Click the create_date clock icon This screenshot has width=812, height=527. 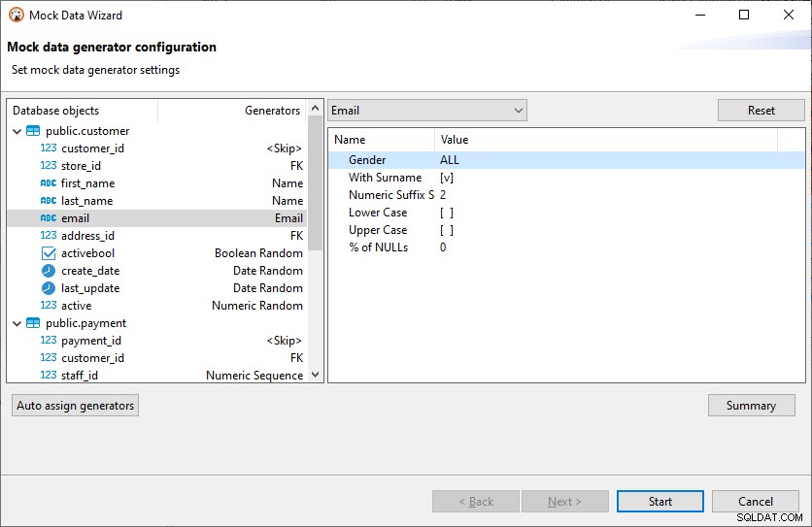click(49, 271)
